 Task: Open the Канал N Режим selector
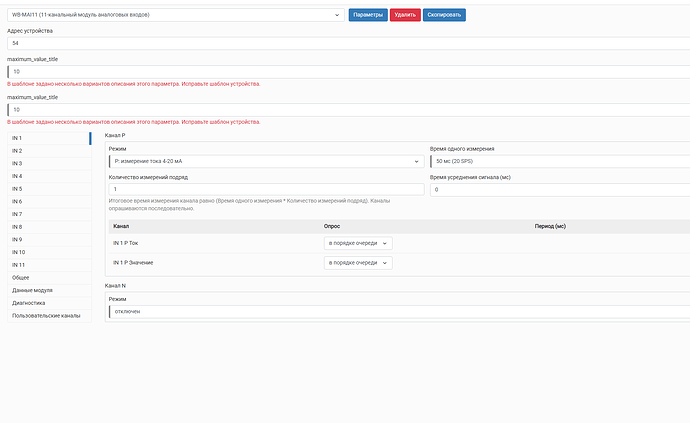[399, 312]
